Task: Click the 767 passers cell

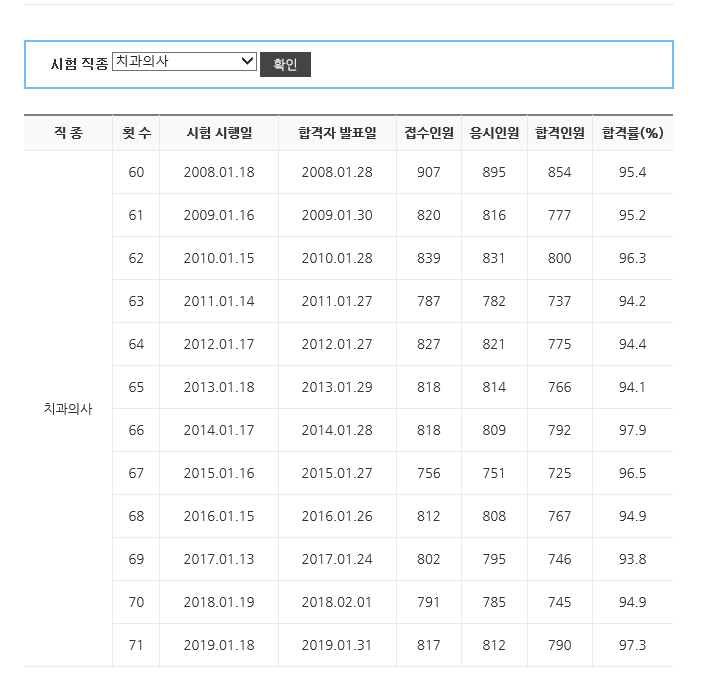Action: (x=559, y=516)
